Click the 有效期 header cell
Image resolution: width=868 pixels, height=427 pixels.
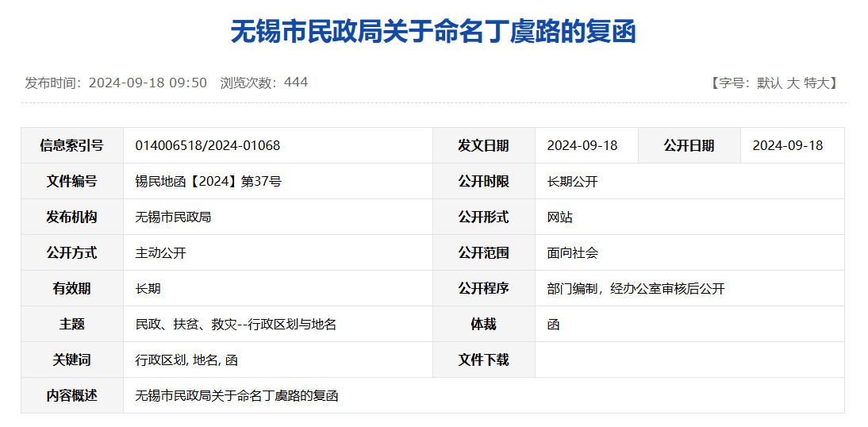[71, 289]
